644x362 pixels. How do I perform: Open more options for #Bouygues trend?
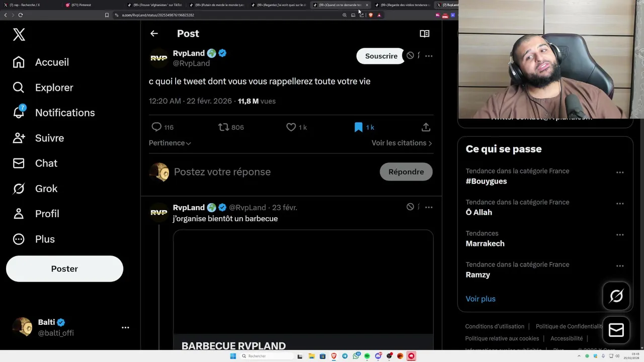(620, 172)
